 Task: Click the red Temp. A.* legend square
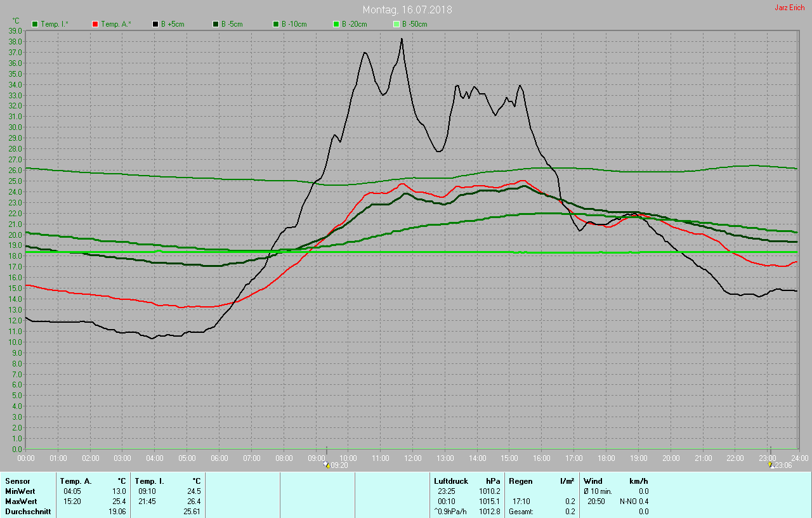pos(95,24)
